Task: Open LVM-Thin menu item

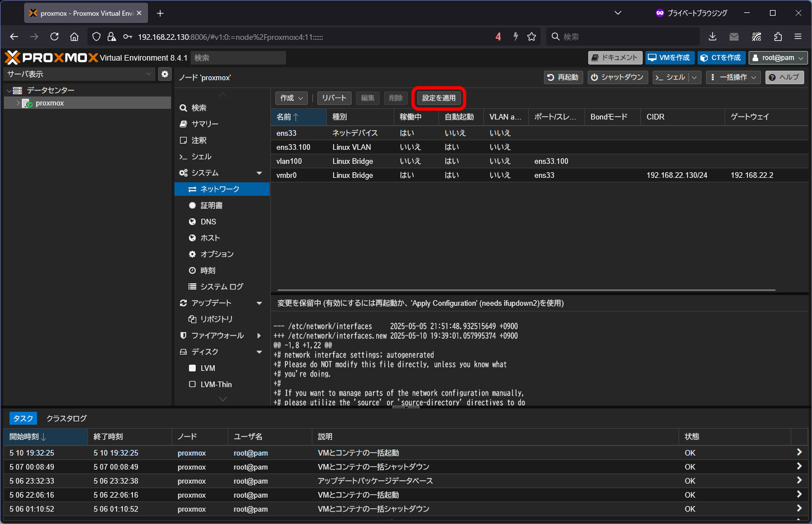Action: (222, 384)
